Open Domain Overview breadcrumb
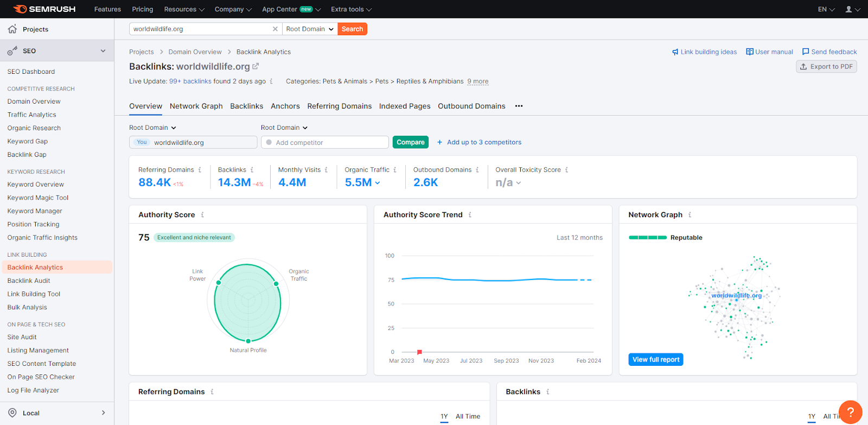868x425 pixels. coord(195,52)
